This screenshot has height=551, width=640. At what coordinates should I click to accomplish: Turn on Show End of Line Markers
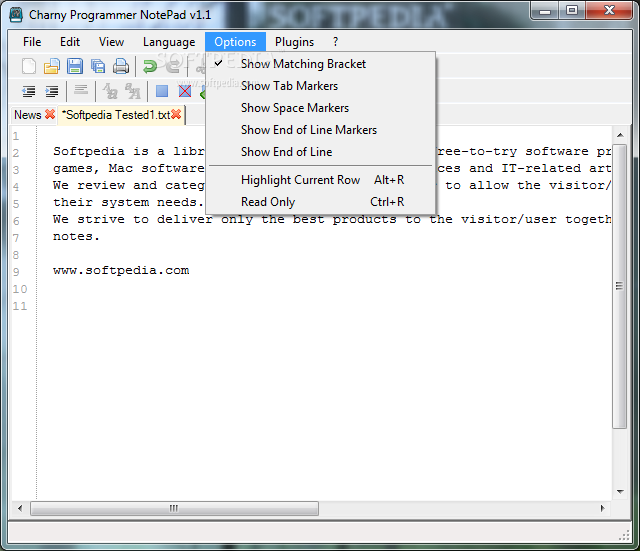(x=321, y=130)
